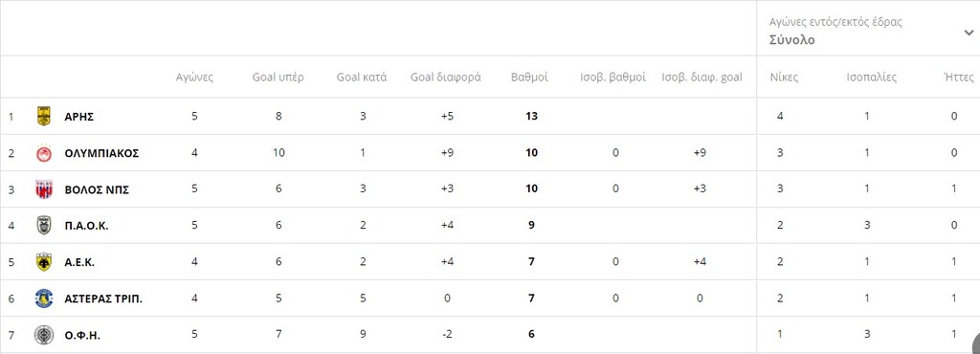
Task: Click the ΟΛΥΜΠΙΑΚΟΣ club logo
Action: pos(44,153)
